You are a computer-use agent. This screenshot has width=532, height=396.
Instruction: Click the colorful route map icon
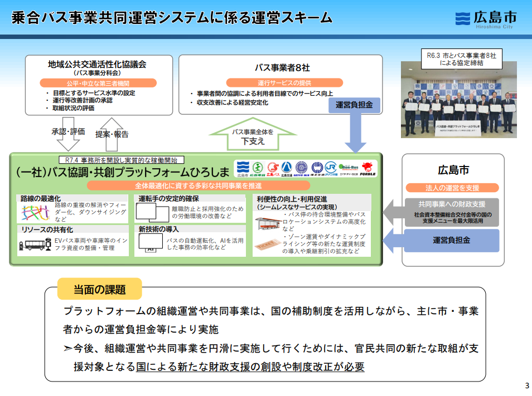click(35, 212)
